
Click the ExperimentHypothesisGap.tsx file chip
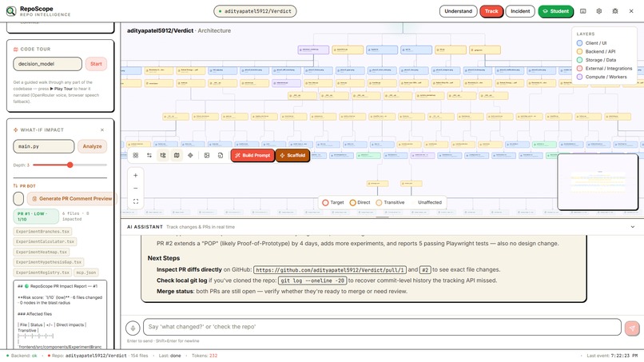tap(49, 262)
